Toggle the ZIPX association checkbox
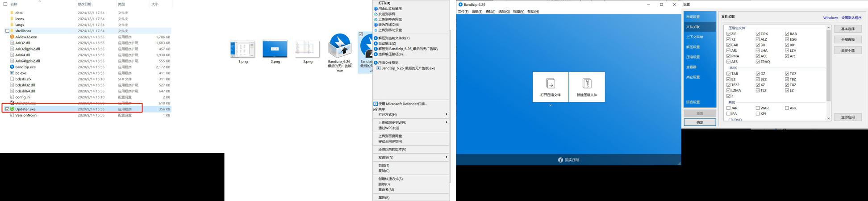The width and height of the screenshot is (868, 201). tap(758, 34)
